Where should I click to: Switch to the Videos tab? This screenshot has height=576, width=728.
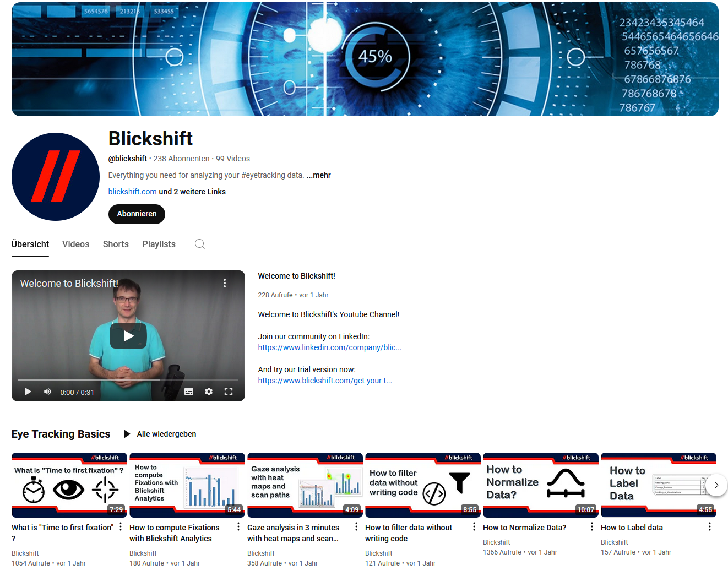tap(75, 244)
